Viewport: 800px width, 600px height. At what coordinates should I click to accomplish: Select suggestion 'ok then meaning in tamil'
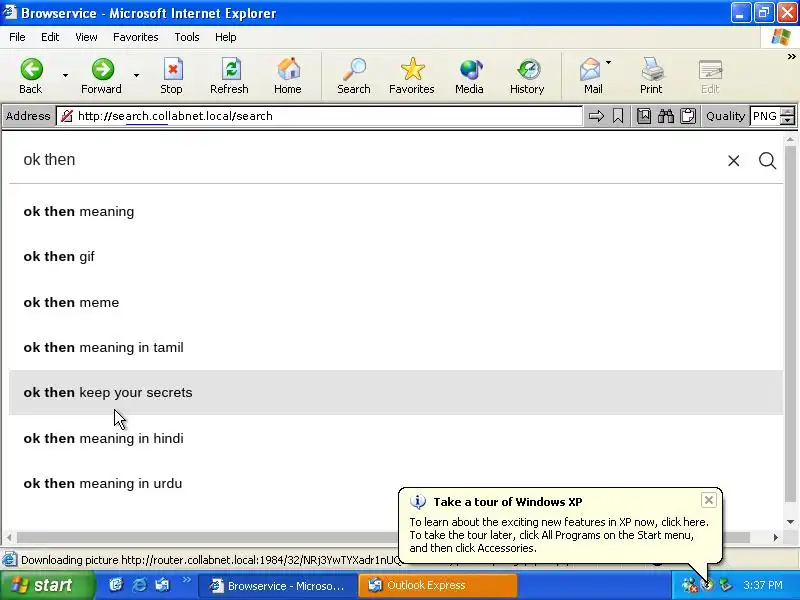396,347
